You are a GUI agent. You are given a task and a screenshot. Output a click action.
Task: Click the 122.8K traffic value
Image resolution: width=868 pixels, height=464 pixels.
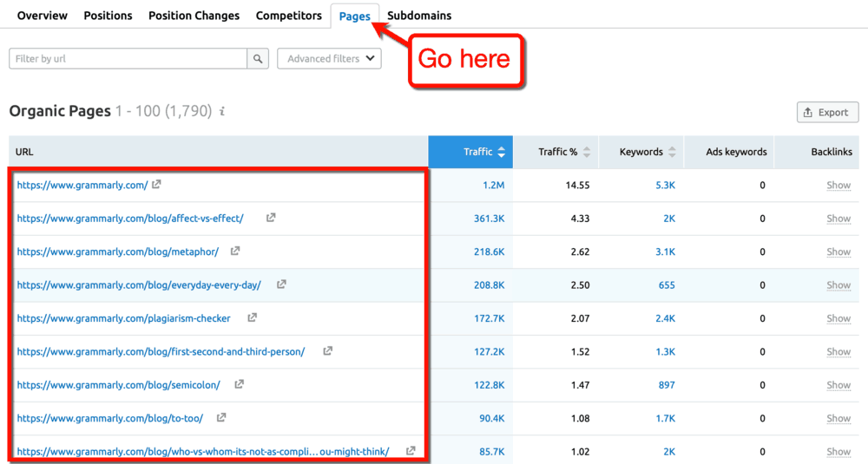click(489, 385)
